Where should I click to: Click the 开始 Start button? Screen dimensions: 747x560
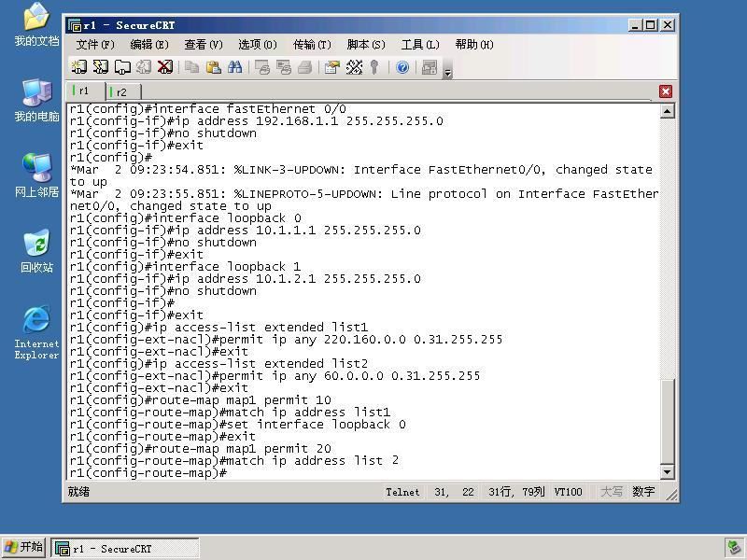click(23, 548)
